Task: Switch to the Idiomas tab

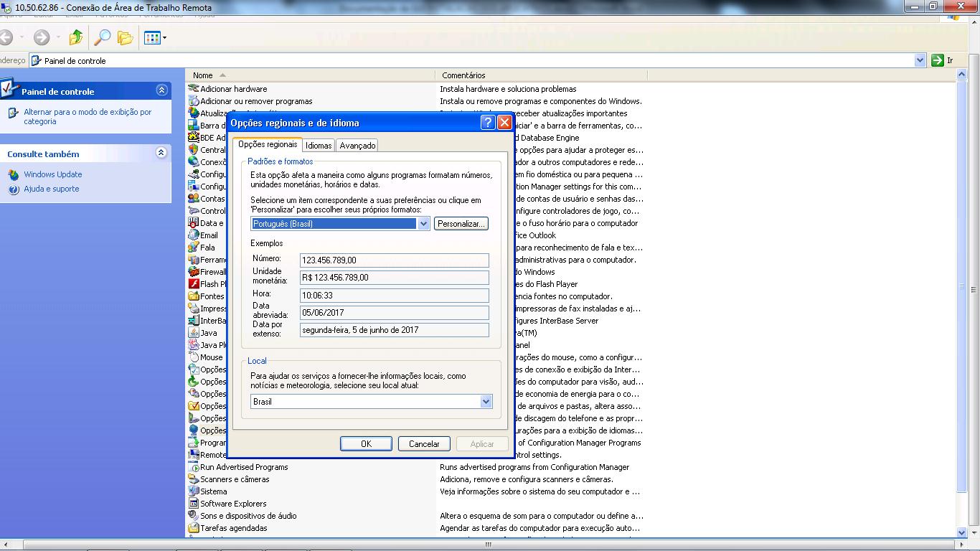Action: [x=319, y=146]
